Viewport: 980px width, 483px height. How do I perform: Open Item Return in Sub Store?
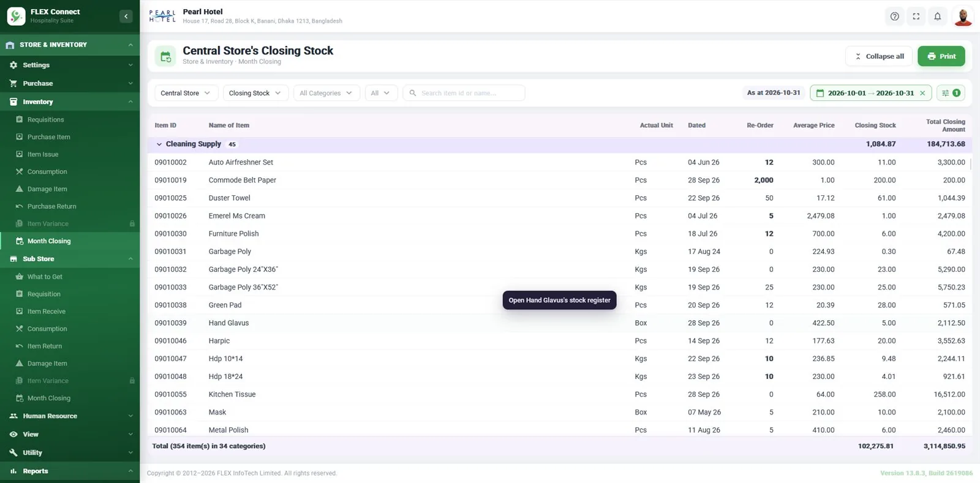pyautogui.click(x=70, y=346)
